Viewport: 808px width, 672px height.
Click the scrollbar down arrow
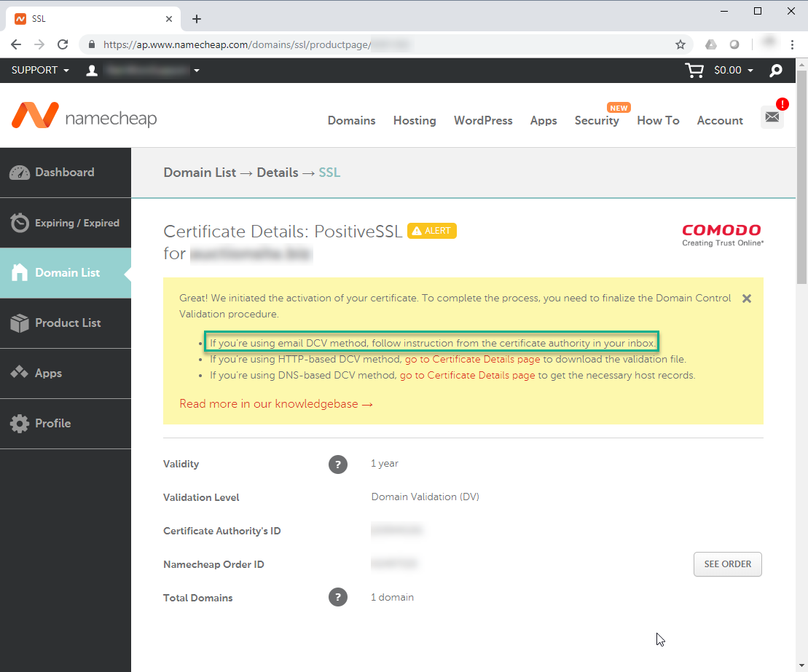click(x=801, y=665)
